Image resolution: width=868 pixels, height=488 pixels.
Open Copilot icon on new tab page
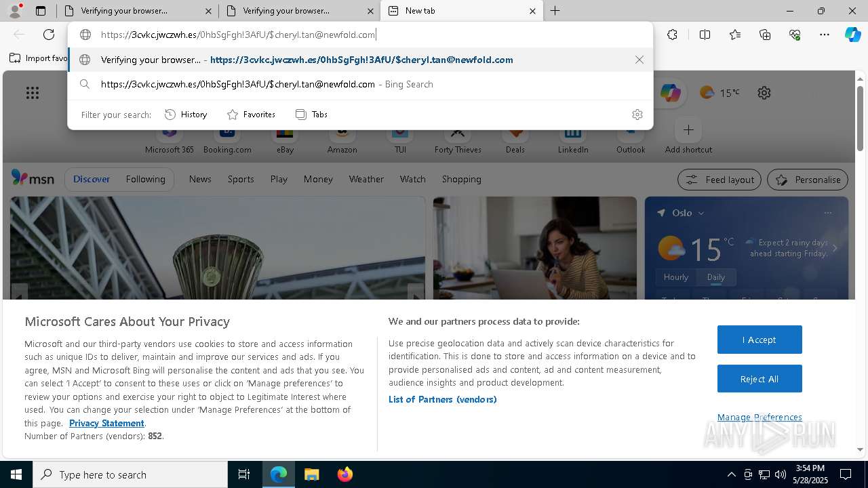point(670,93)
